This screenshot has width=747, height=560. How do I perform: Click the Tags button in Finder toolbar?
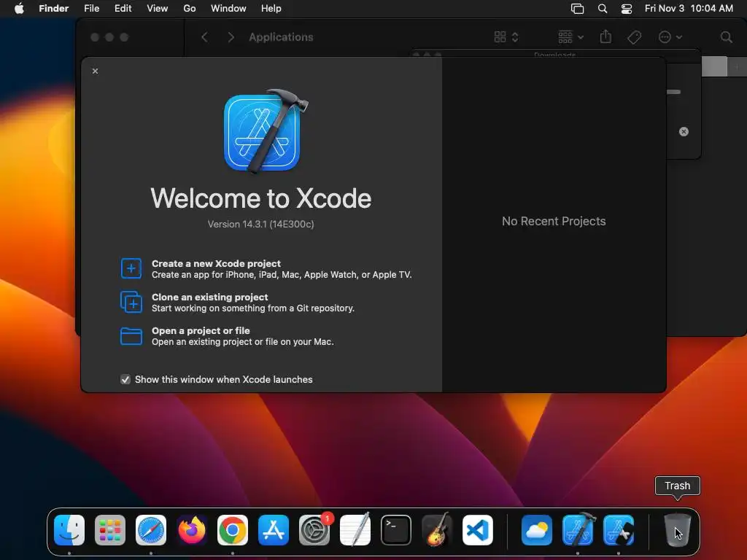pos(634,37)
